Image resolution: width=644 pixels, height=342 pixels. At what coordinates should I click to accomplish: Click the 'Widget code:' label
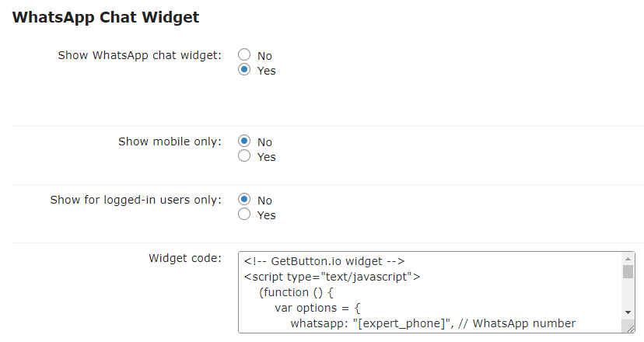[185, 258]
